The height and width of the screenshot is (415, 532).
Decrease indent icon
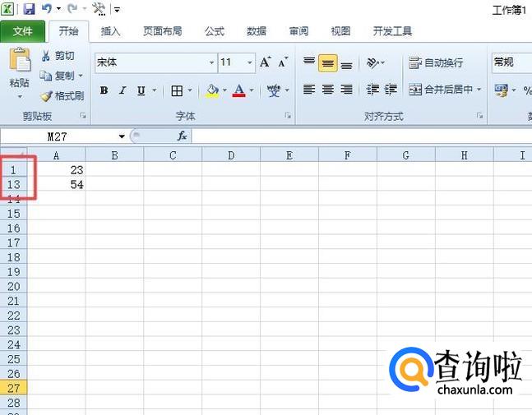[x=372, y=90]
